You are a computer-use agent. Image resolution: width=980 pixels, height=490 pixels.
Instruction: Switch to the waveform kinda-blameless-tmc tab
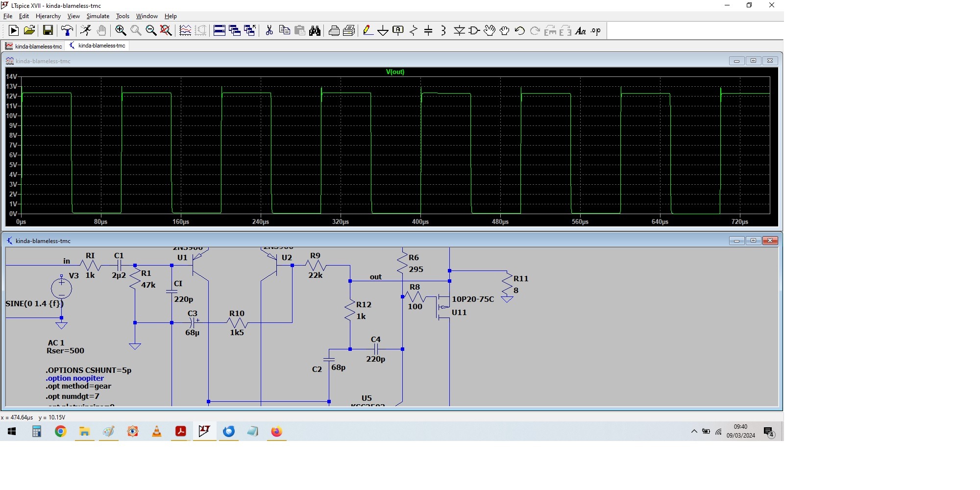coord(33,46)
